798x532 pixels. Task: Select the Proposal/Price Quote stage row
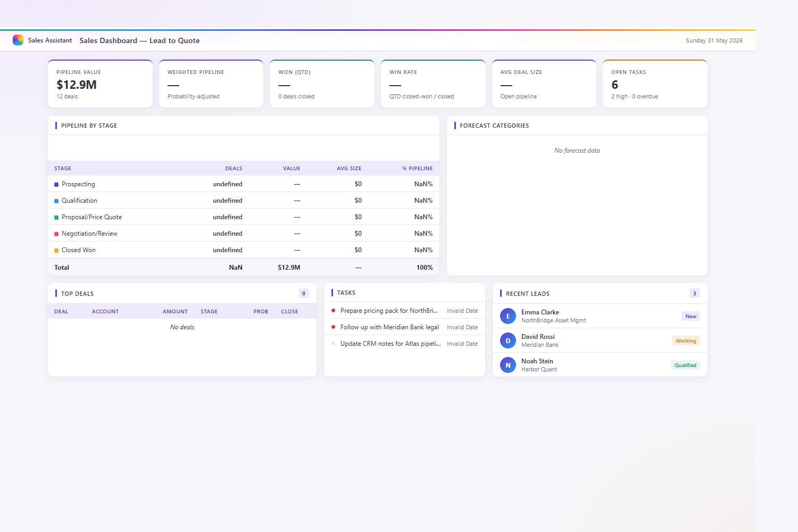point(244,217)
